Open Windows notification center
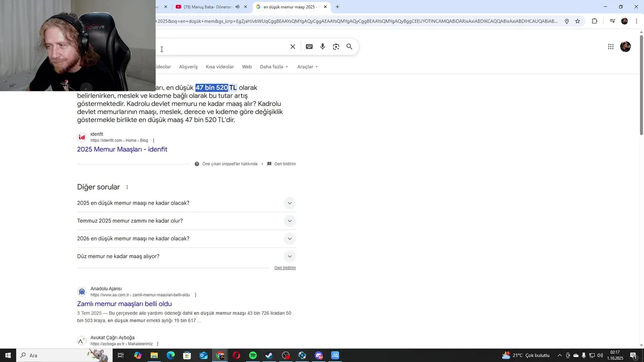The height and width of the screenshot is (362, 644). coord(633,355)
